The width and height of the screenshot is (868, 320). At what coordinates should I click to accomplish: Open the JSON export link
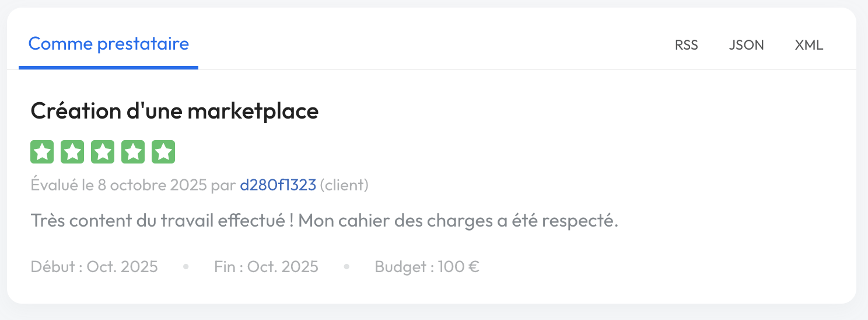coord(746,45)
